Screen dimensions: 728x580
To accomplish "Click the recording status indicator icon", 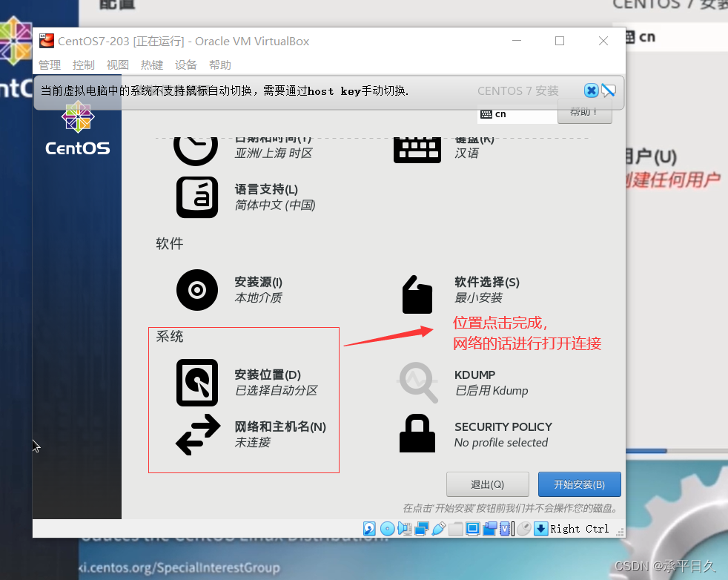I will 490,529.
